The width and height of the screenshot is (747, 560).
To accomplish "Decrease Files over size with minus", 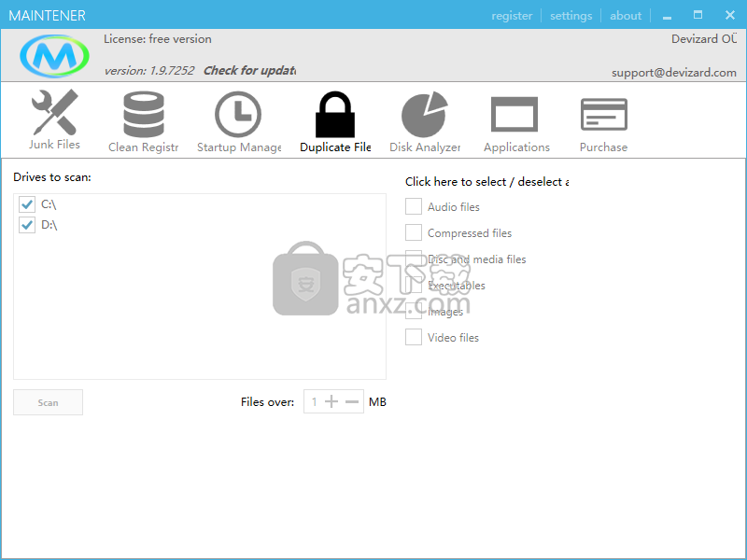I will tap(352, 402).
